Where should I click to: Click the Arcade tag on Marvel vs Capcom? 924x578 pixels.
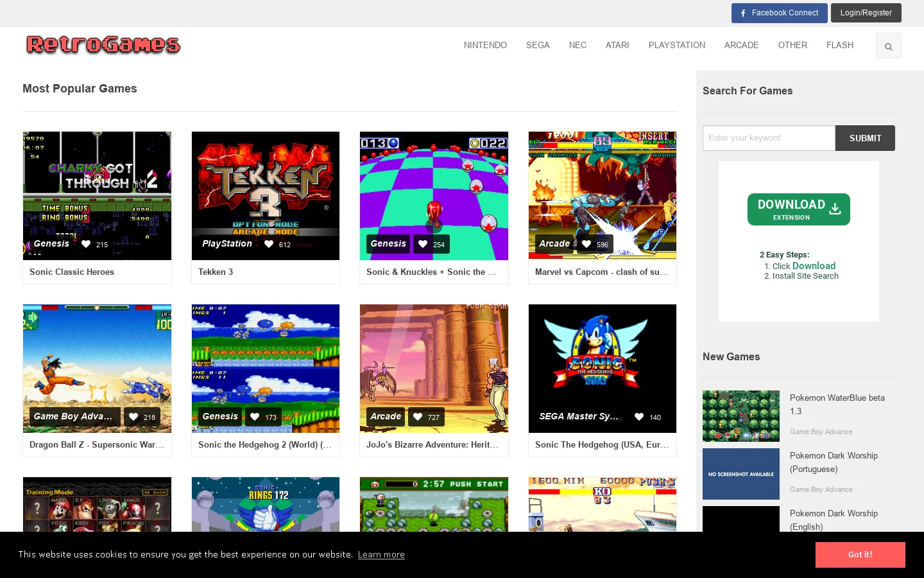(x=554, y=244)
